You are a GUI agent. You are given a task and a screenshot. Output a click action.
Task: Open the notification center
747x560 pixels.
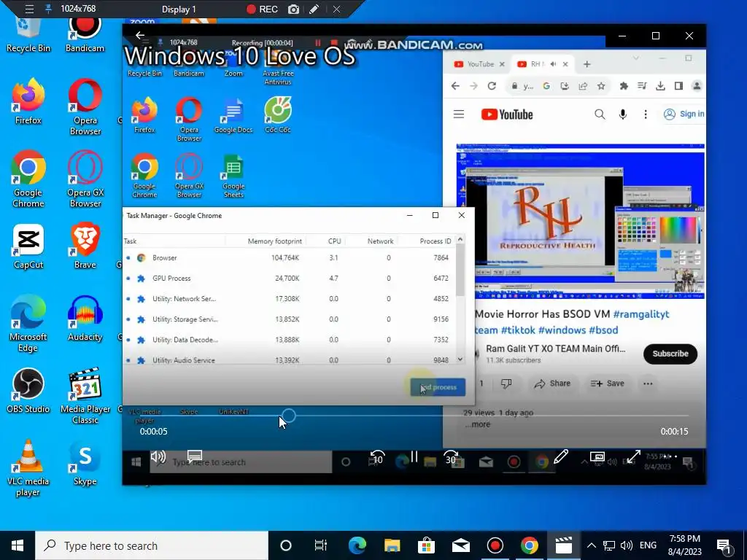pos(724,545)
